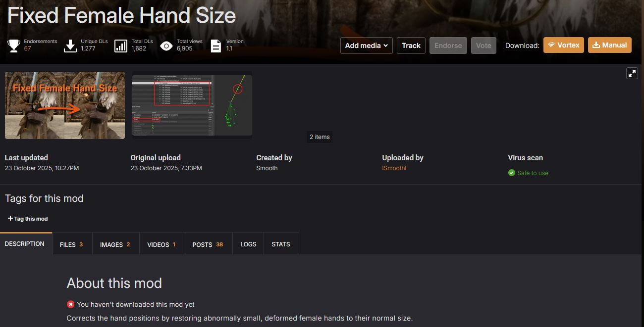Click the Unique DLs download icon
This screenshot has width=644, height=327.
point(70,46)
